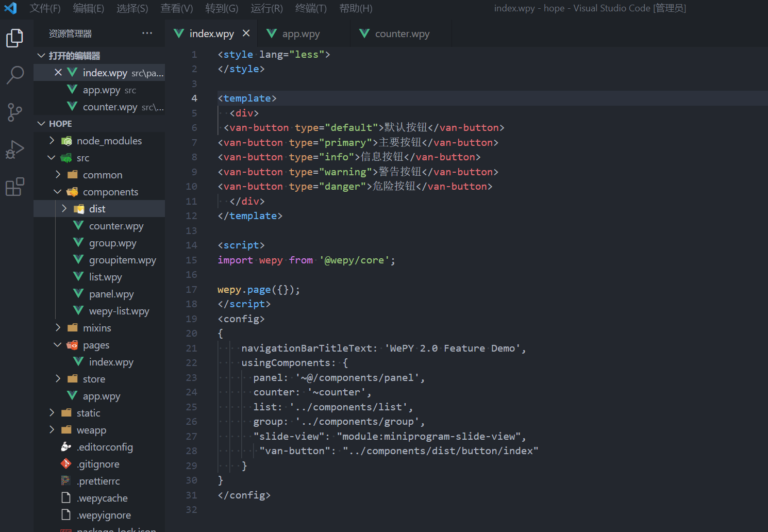Viewport: 768px width, 532px height.
Task: Collapse the pages folder chevron
Action: 58,345
